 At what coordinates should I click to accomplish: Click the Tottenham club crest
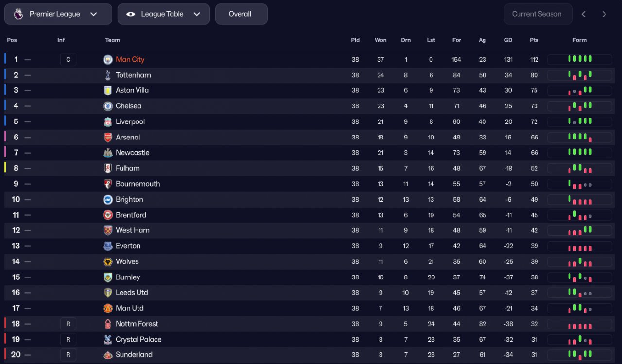tap(108, 75)
